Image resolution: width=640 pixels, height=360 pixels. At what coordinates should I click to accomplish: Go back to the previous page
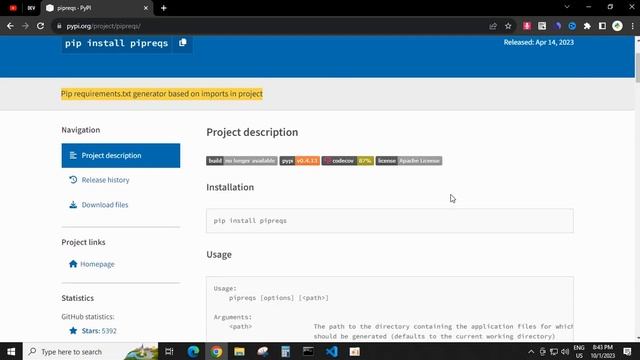pyautogui.click(x=10, y=26)
